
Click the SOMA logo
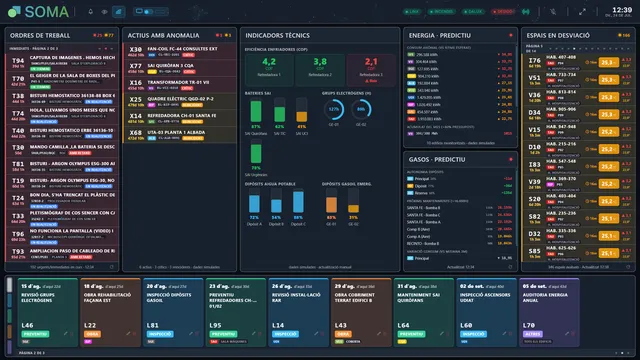tap(39, 12)
